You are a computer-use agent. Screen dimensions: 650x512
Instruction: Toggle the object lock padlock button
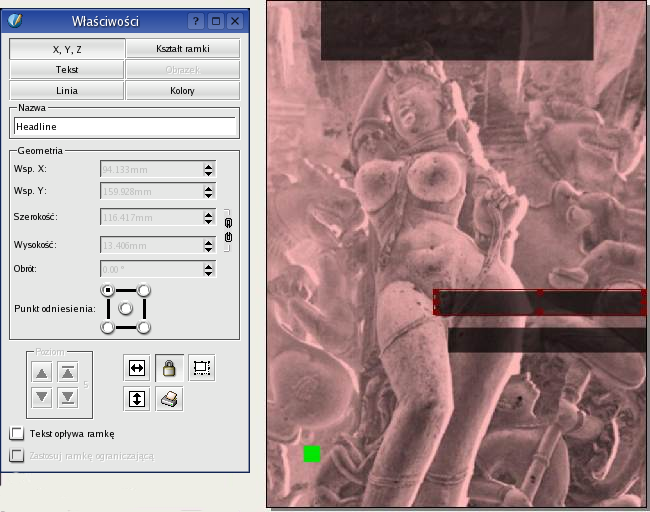click(169, 368)
